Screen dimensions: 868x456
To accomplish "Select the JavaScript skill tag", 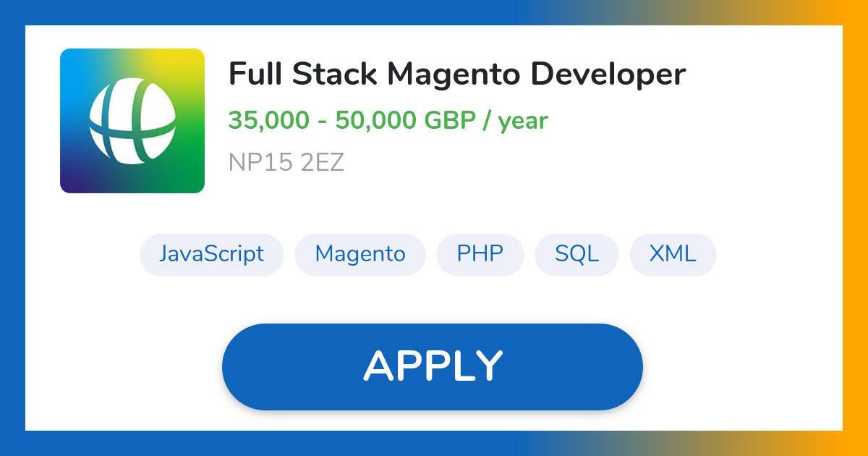I will coord(211,254).
